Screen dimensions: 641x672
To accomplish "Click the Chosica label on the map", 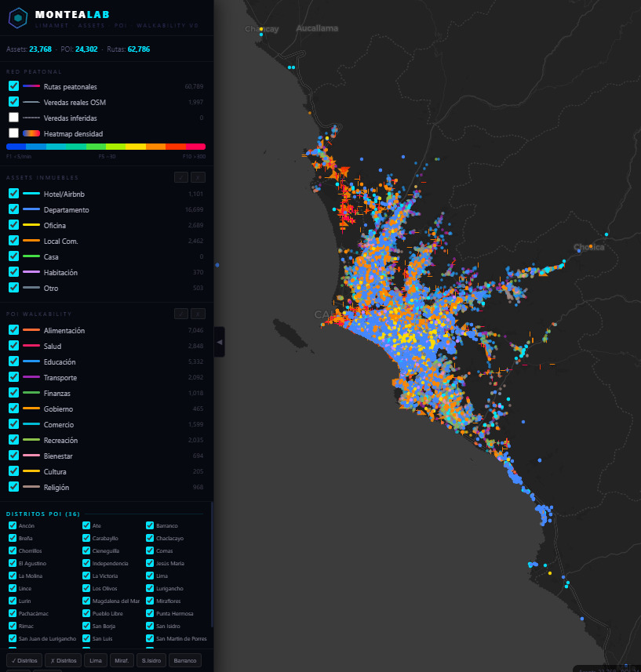I will (588, 247).
